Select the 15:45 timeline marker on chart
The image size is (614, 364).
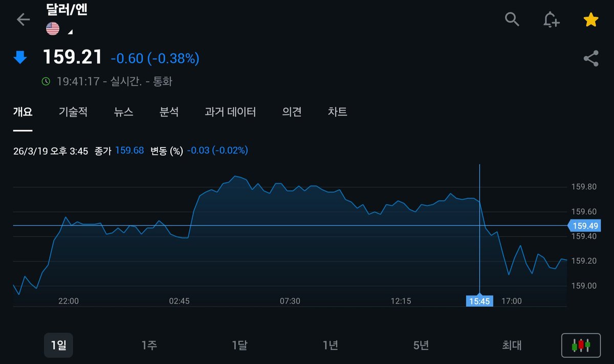(479, 301)
